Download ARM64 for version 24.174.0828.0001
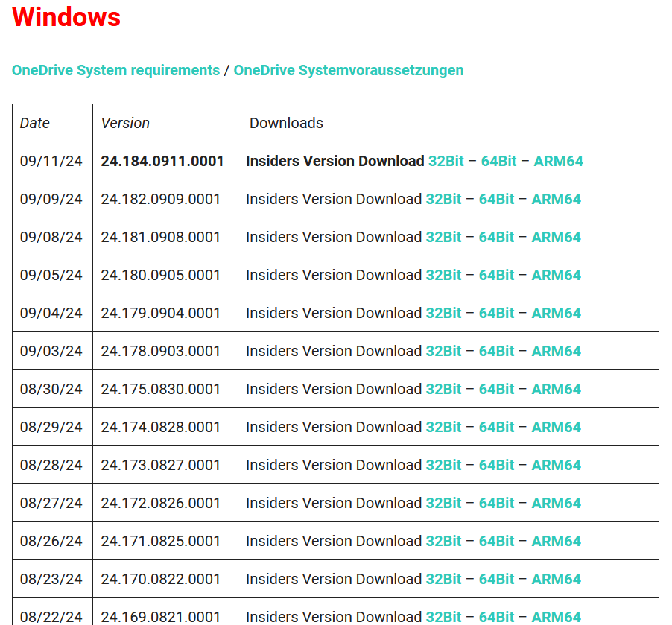The image size is (672, 625). [x=557, y=428]
